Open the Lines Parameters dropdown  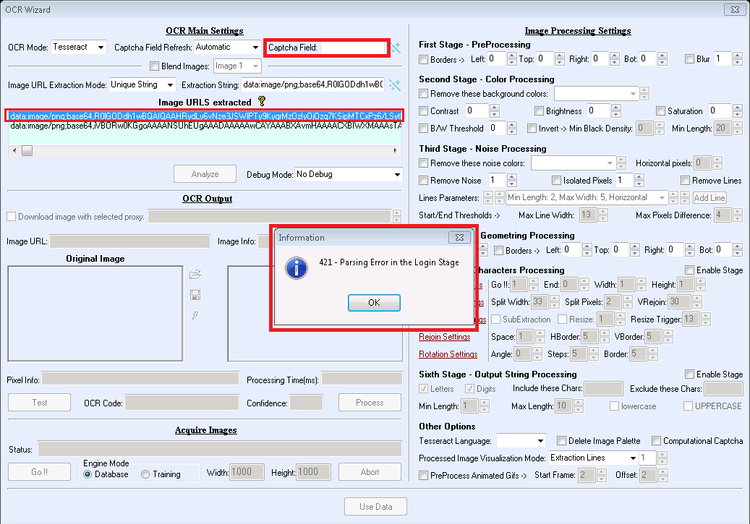coord(662,197)
